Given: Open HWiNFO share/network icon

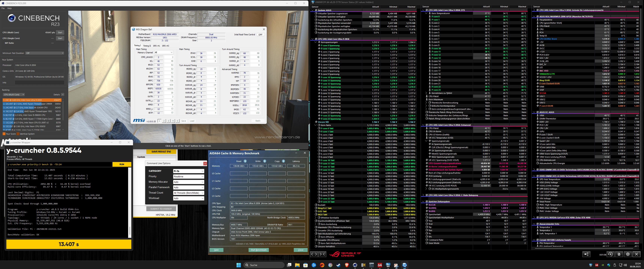Looking at the screenshot, I should (x=586, y=254).
